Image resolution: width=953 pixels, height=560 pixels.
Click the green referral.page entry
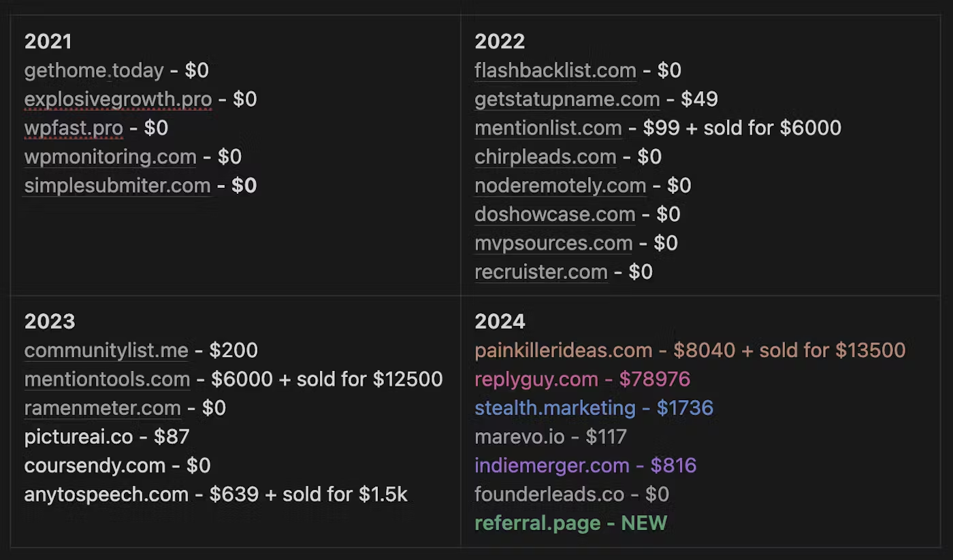pos(571,523)
